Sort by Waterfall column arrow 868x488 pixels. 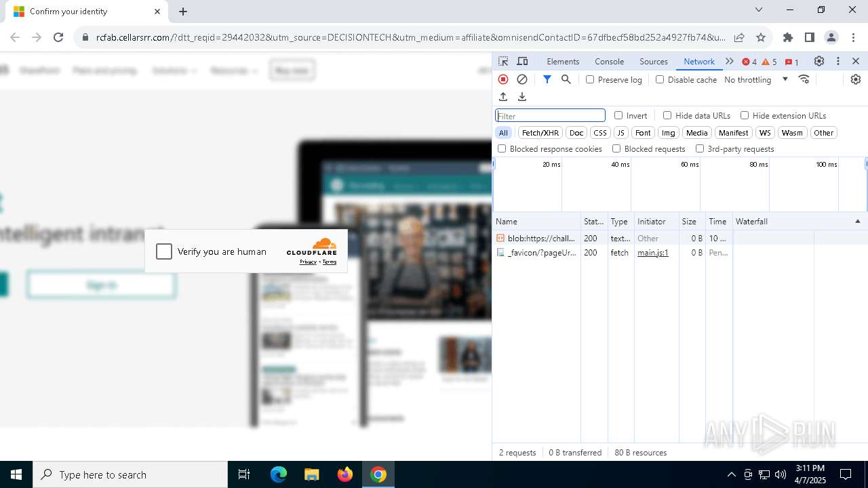pyautogui.click(x=857, y=221)
